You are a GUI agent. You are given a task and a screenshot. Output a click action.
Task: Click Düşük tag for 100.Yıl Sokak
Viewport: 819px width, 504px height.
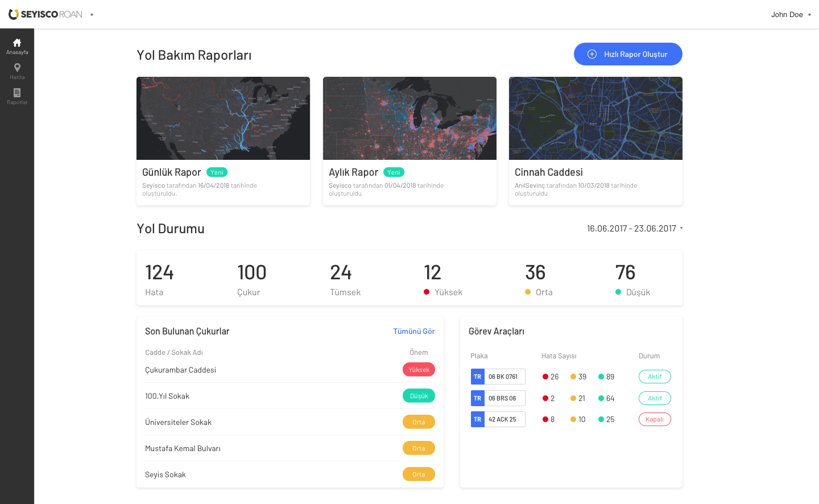(x=419, y=396)
